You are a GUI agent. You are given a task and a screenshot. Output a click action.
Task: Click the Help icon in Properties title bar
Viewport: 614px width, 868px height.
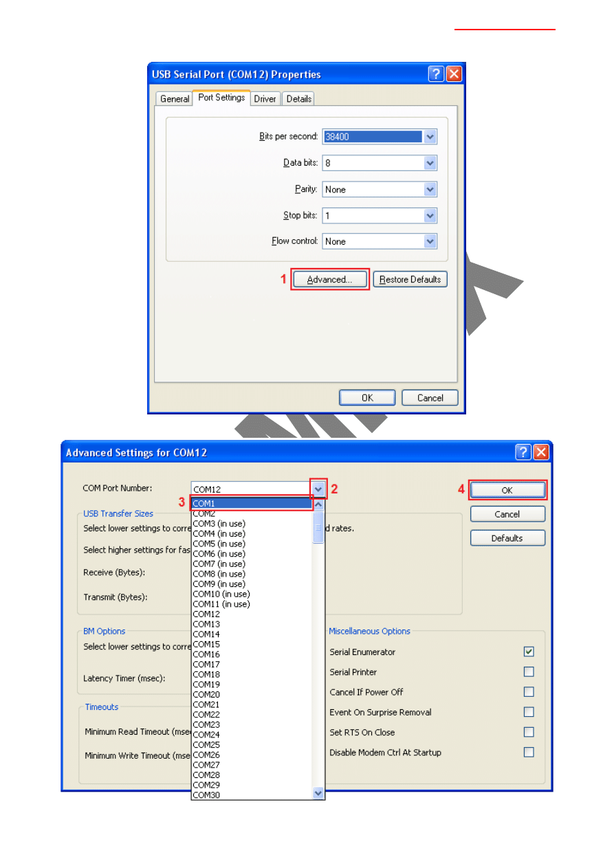[436, 74]
